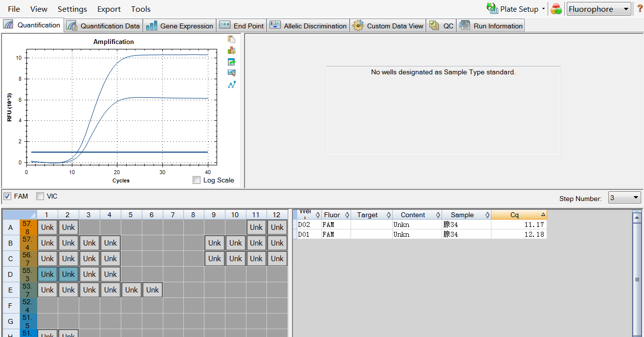
Task: Open the Fluorophore dropdown
Action: (599, 9)
